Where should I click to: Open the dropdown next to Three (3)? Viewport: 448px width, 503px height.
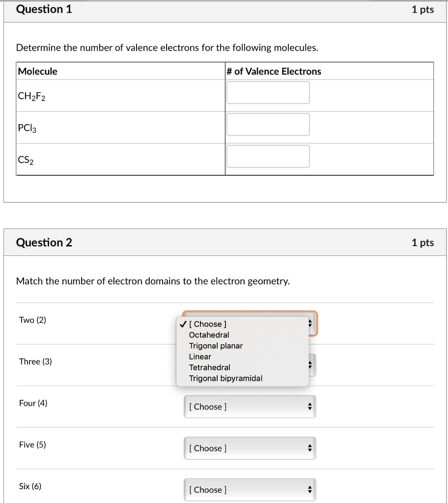pyautogui.click(x=309, y=364)
